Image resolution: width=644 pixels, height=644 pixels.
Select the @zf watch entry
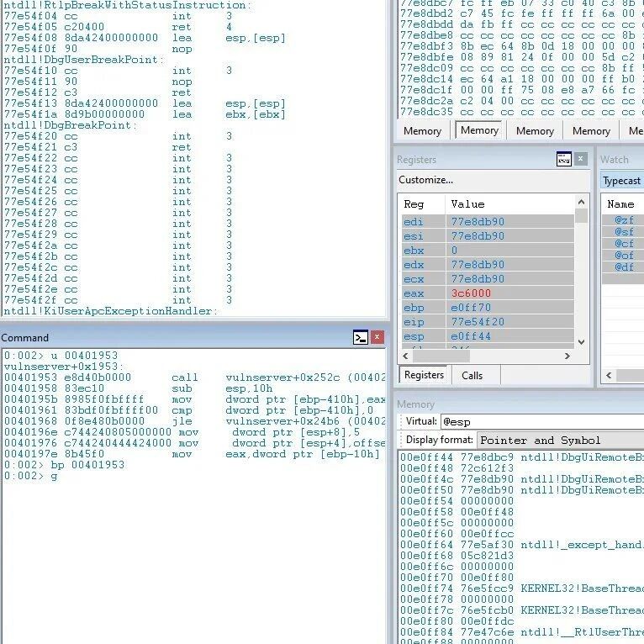pyautogui.click(x=624, y=220)
